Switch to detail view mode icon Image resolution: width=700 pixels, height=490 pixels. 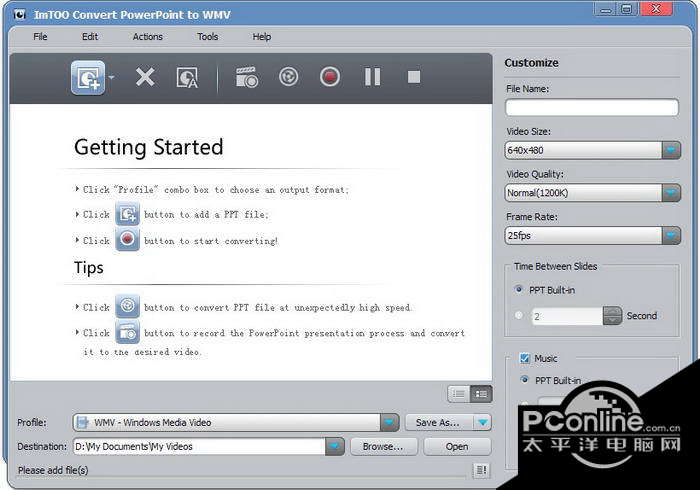(x=481, y=394)
